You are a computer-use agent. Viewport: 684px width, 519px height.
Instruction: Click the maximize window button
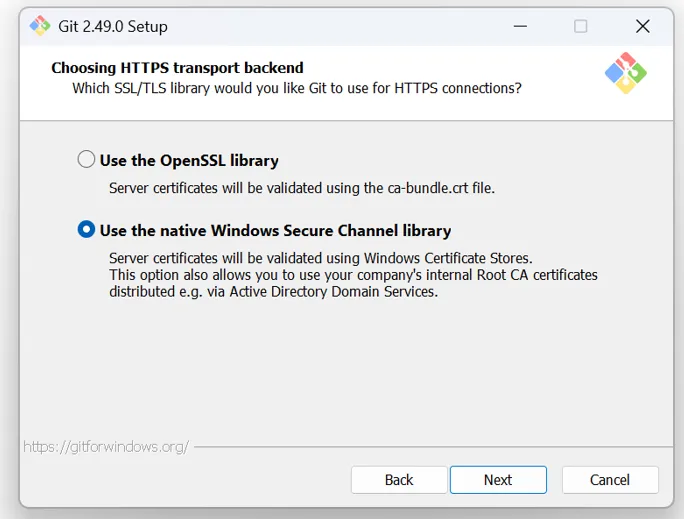point(580,27)
